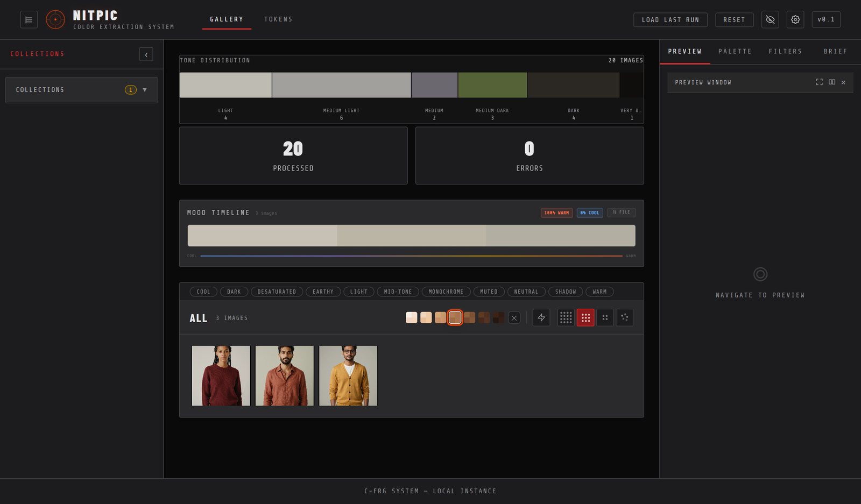Expand preview window to fullscreen icon

tap(819, 82)
